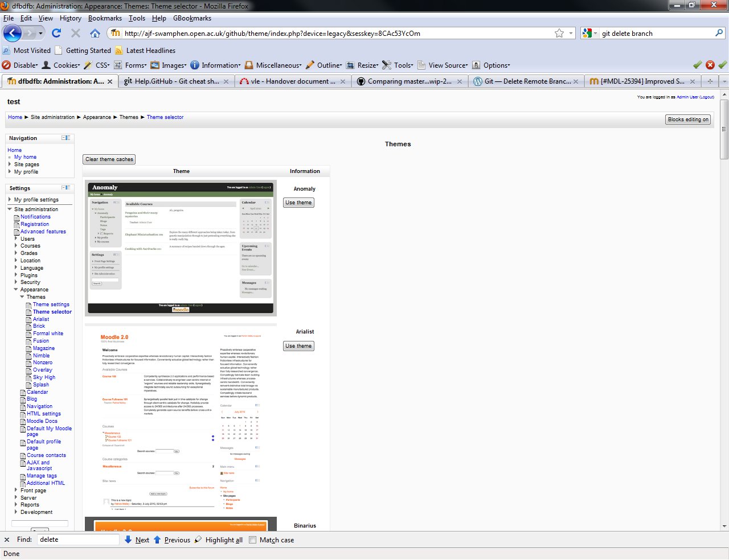Open the CSS developer toolbar menu
The width and height of the screenshot is (729, 560).
97,65
